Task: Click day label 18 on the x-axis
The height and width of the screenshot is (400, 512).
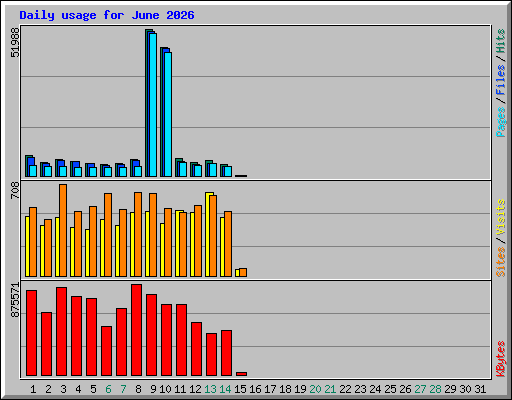Action: coord(285,389)
